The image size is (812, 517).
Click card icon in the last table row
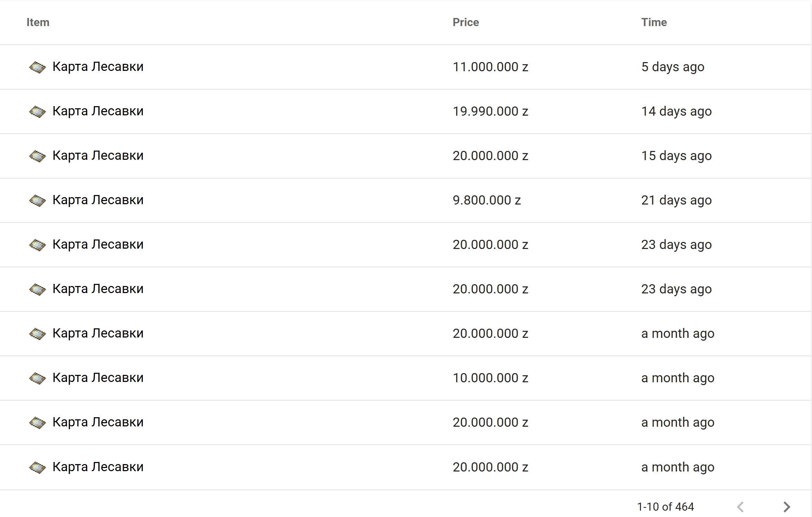37,467
